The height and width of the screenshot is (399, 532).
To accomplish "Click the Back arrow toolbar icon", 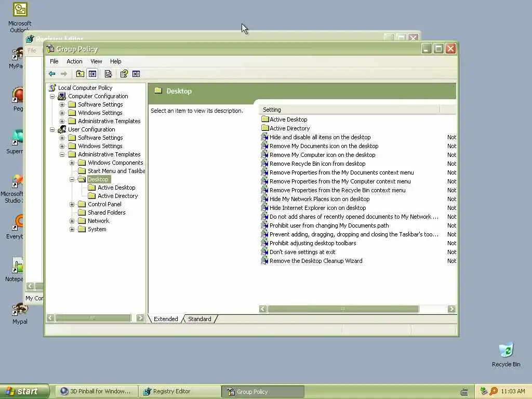I will coord(52,74).
